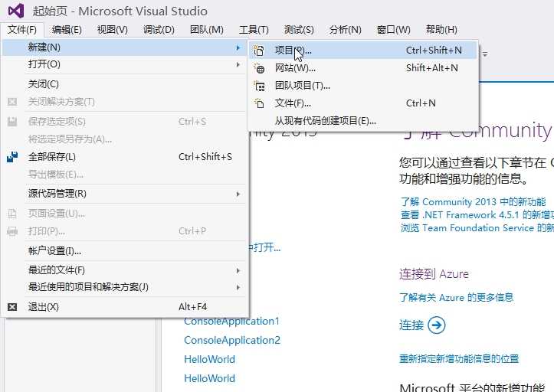Click the close solution icon beside 关闭解决方案(T)
The height and width of the screenshot is (392, 554).
tap(12, 102)
